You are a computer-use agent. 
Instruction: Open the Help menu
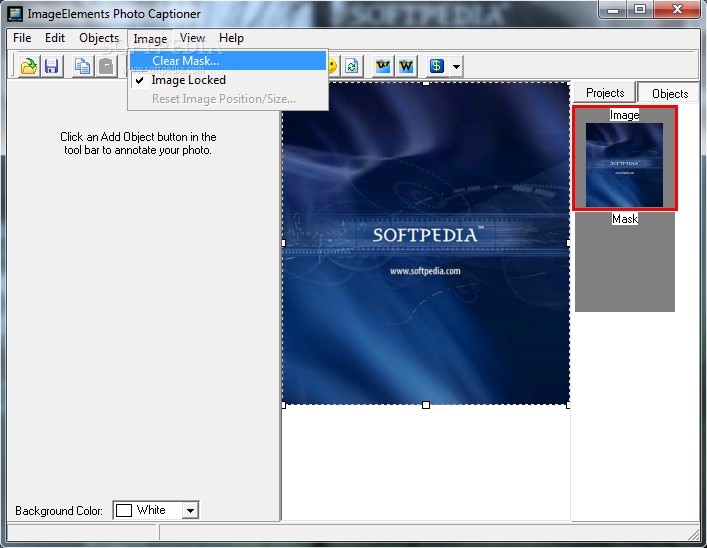point(231,38)
